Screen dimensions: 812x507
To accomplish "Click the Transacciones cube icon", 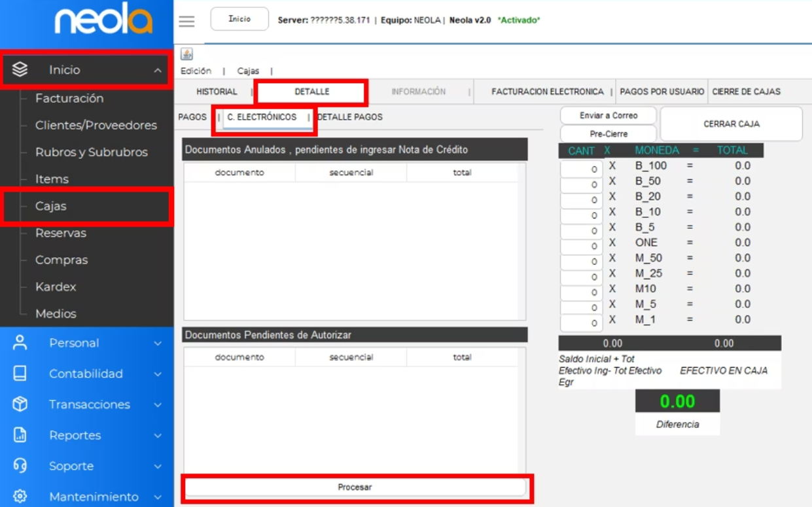I will point(20,404).
